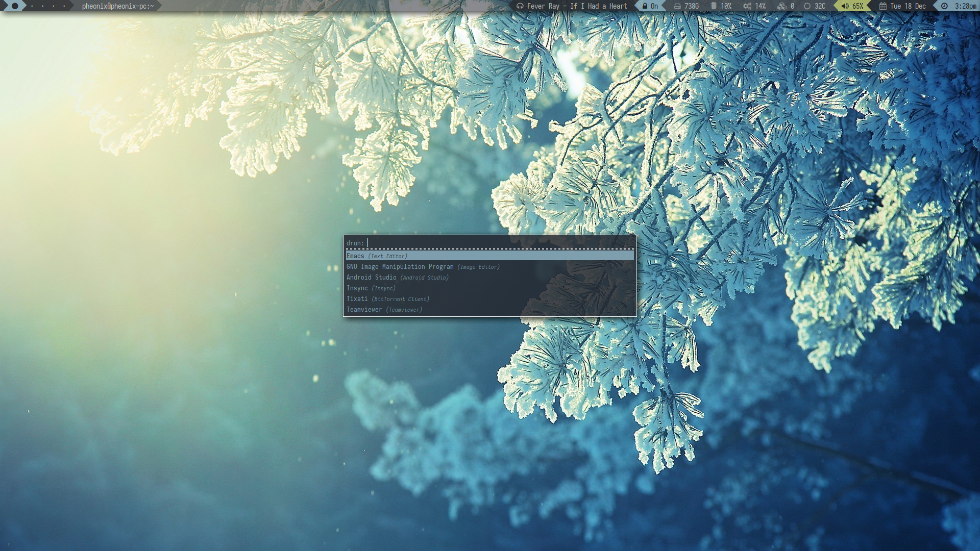Click the volume speaker icon
The image size is (980, 551).
845,6
